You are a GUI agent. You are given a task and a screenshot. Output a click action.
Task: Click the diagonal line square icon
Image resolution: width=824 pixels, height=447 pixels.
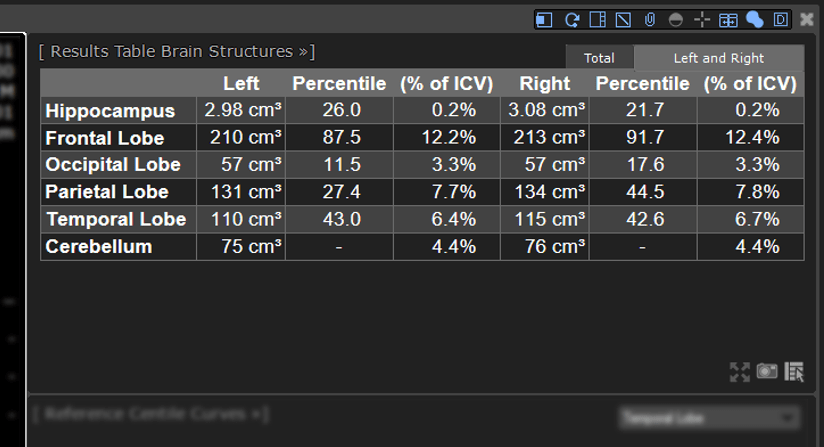click(x=623, y=20)
